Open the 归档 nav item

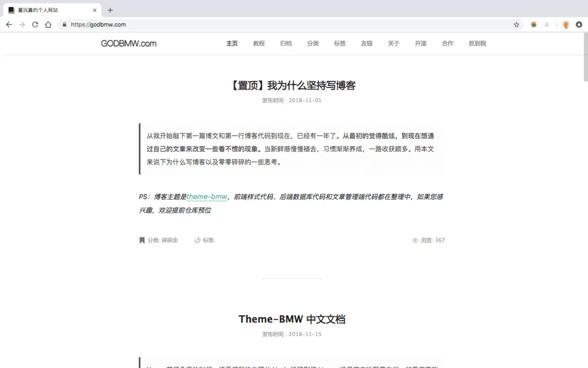click(x=286, y=43)
